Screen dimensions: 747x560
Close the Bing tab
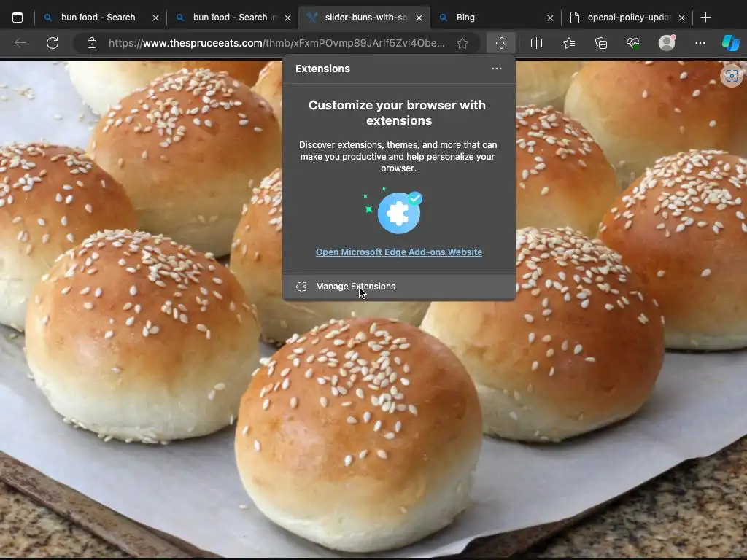550,18
